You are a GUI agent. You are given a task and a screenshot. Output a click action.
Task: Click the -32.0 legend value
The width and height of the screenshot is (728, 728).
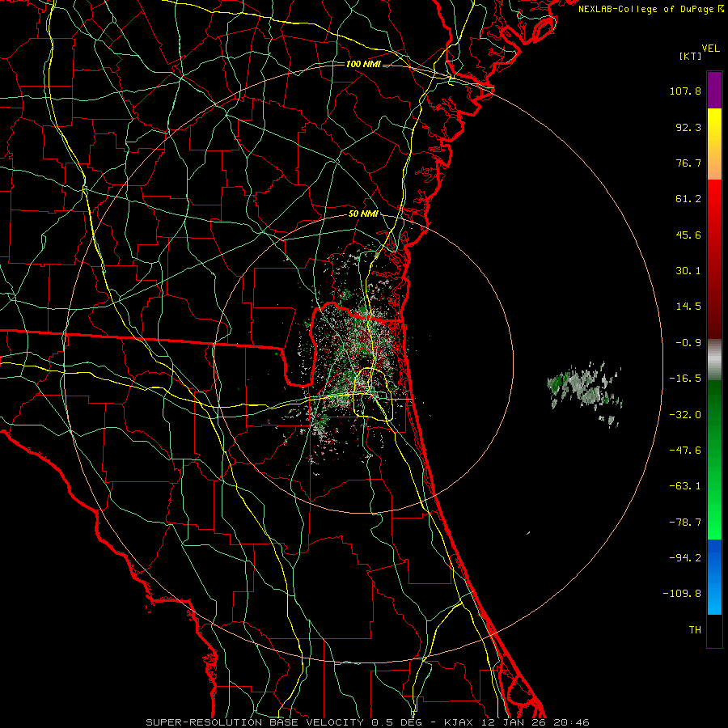point(685,415)
